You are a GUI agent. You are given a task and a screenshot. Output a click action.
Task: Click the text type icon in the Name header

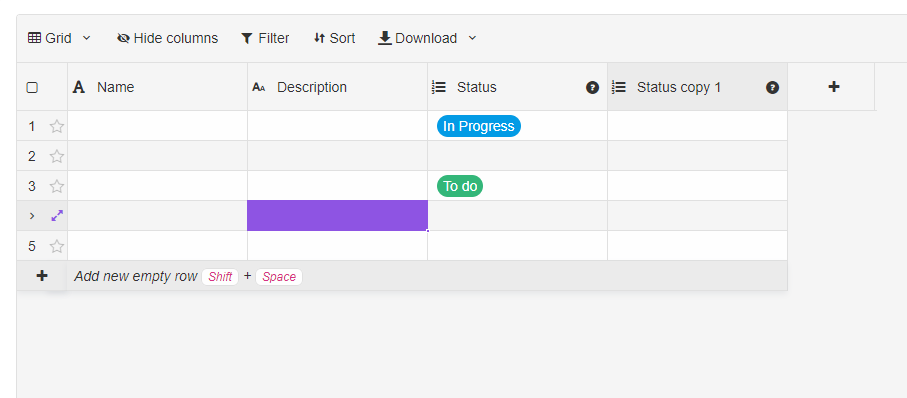click(x=79, y=87)
